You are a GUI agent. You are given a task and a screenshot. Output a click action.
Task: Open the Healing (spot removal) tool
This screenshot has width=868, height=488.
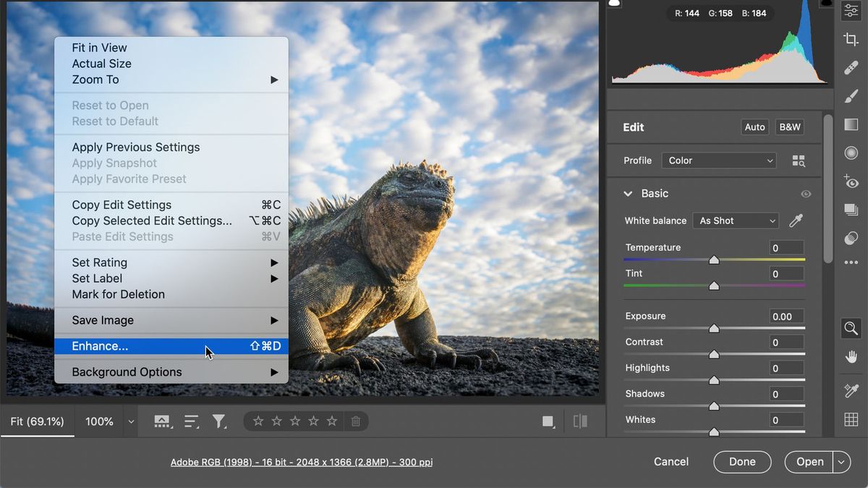851,67
